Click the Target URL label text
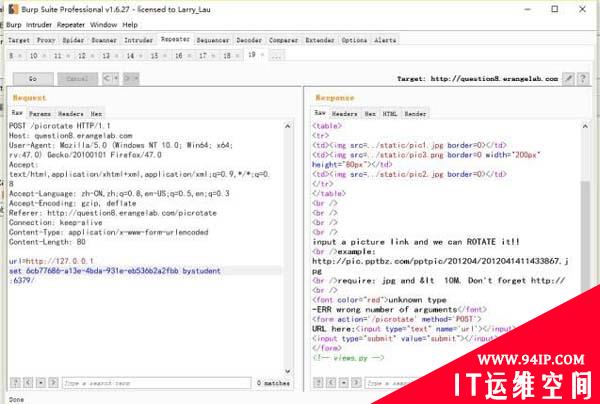The height and width of the screenshot is (404, 600). 478,79
